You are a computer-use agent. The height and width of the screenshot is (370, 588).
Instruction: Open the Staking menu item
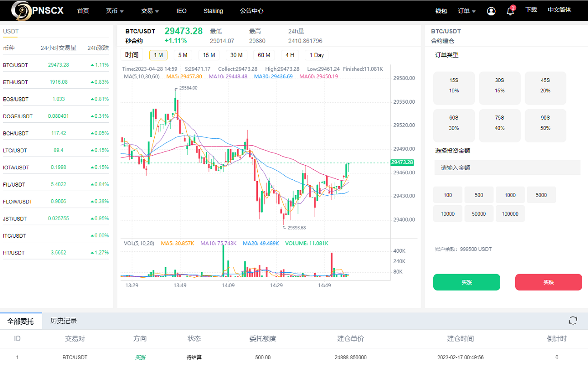(213, 10)
